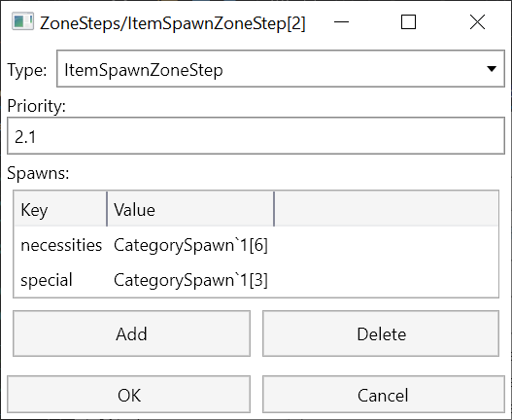
Task: Confirm changes with OK button
Action: [x=128, y=395]
